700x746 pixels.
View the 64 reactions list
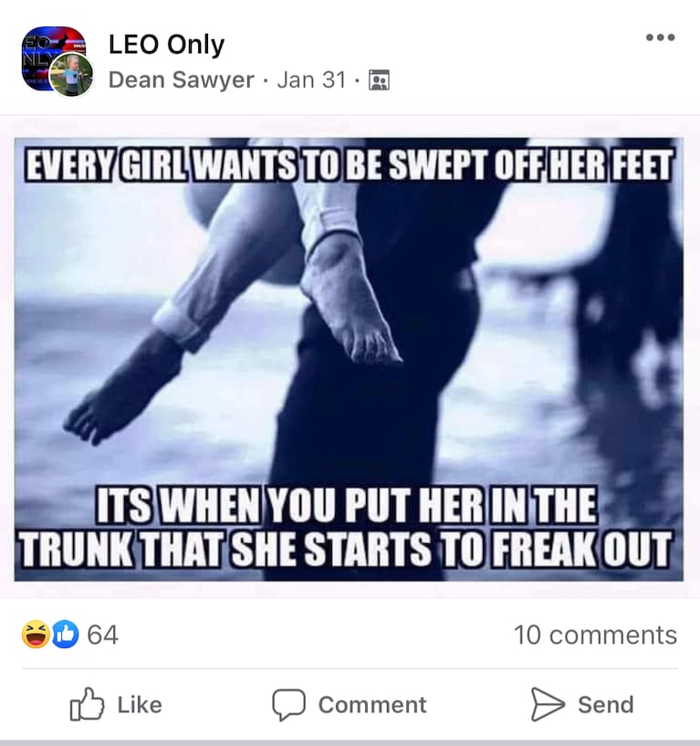click(103, 635)
